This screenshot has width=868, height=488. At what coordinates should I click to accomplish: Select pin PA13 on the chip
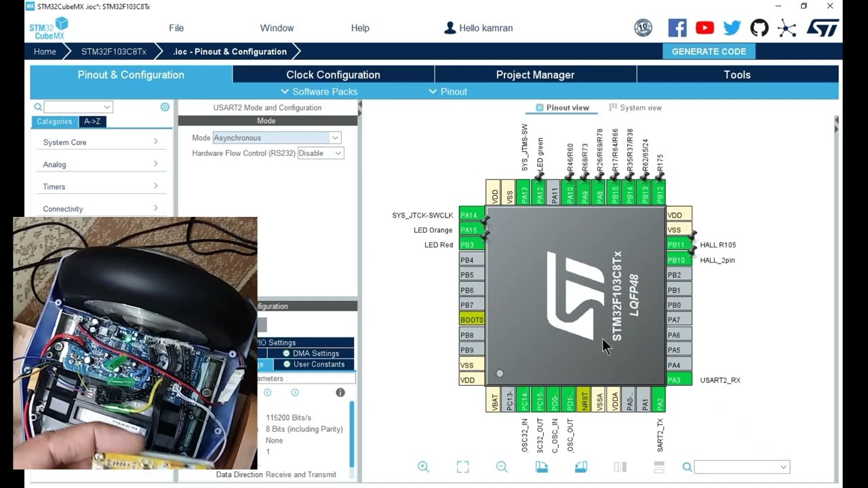click(x=524, y=192)
